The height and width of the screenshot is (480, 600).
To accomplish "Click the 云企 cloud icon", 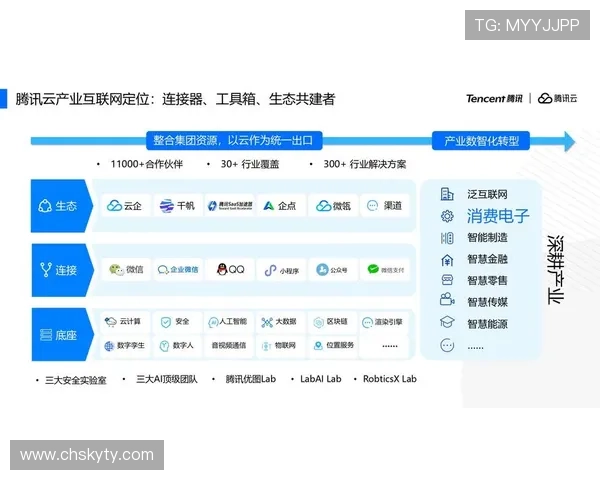I will [x=114, y=206].
